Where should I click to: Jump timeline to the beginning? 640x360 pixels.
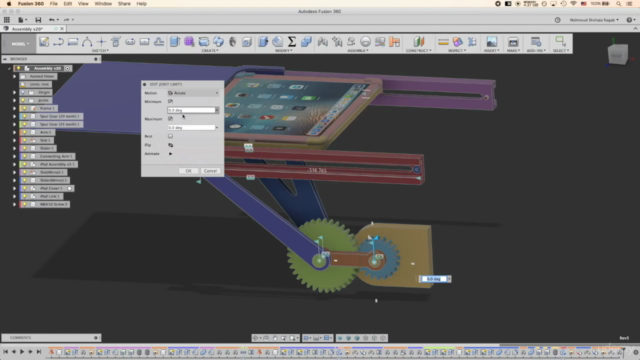point(5,351)
